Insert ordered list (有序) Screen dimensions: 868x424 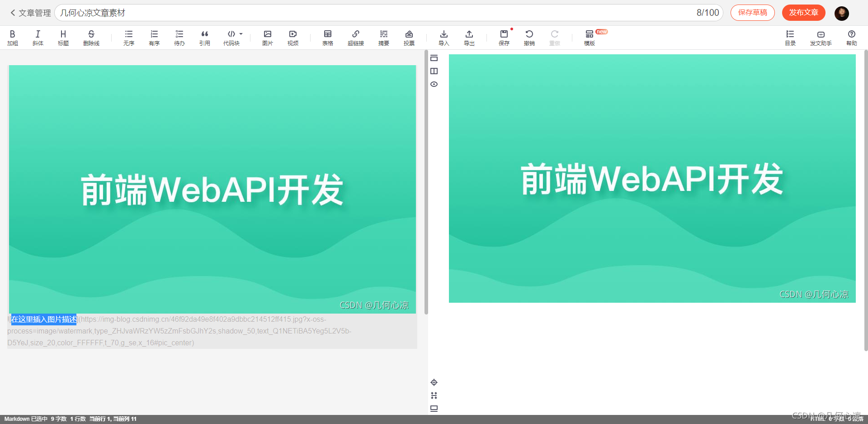point(154,38)
